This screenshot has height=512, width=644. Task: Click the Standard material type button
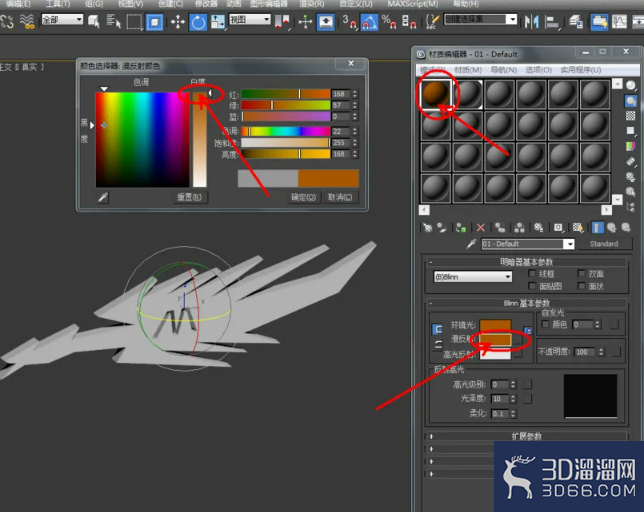604,244
